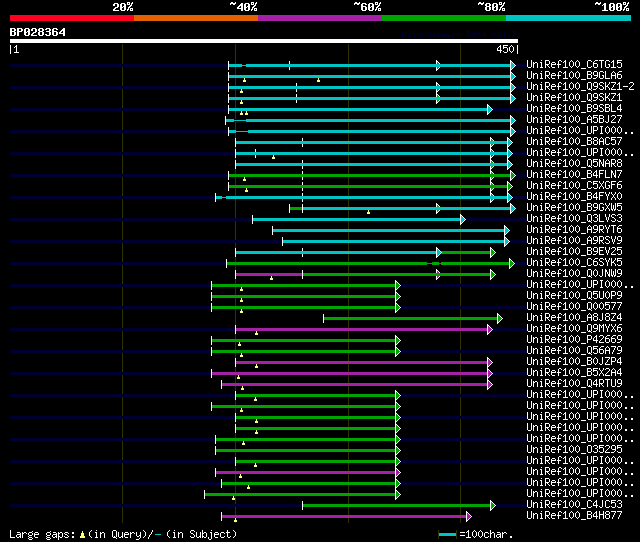Image resolution: width=640 pixels, height=542 pixels.
Task: Click the Large gaps legend text
Action: coord(42,534)
